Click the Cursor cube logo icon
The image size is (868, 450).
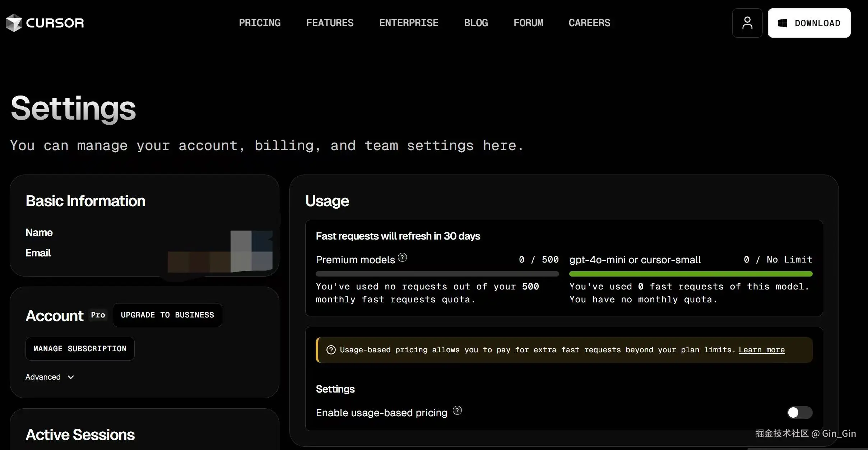point(14,23)
